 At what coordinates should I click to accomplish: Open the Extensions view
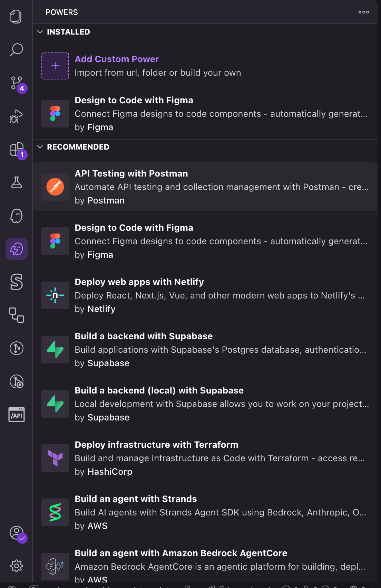(16, 150)
